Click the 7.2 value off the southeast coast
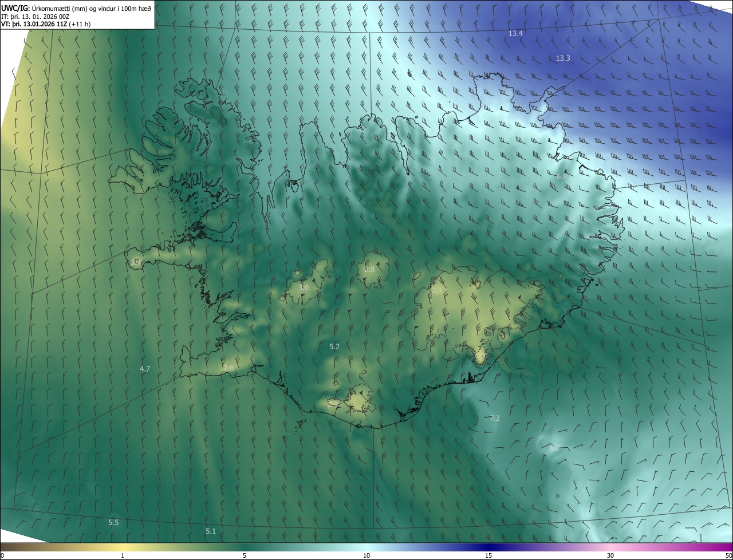Viewport: 733px width, 560px height. pyautogui.click(x=495, y=419)
